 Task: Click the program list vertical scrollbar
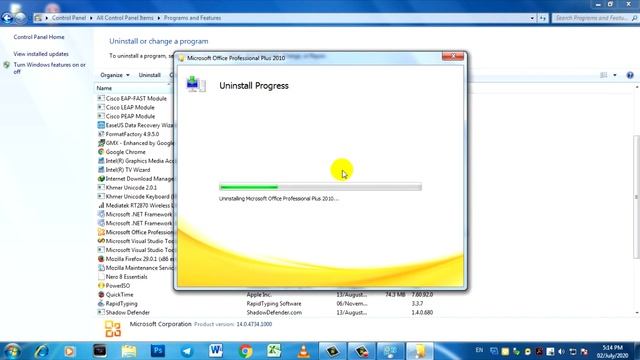click(x=636, y=196)
